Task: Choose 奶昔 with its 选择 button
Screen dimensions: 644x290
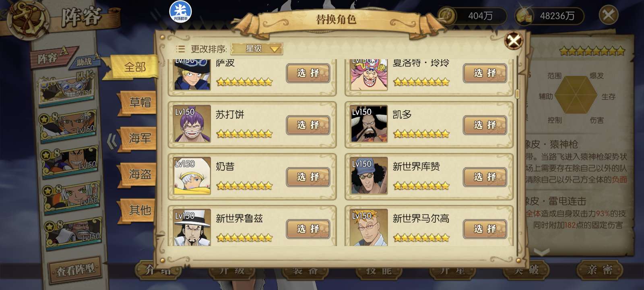Action: (x=308, y=177)
